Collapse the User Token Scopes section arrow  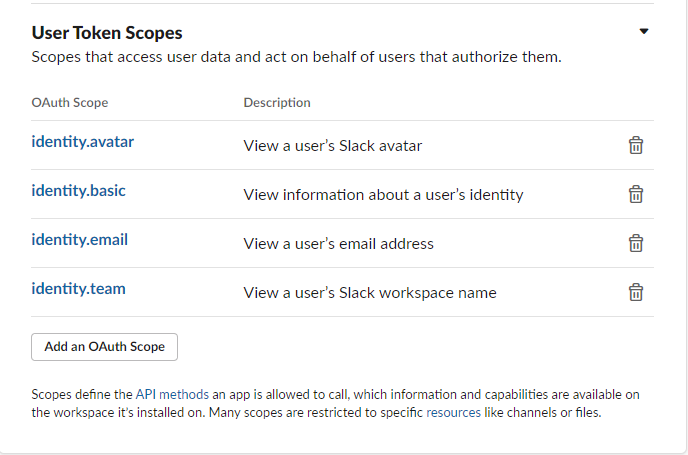pyautogui.click(x=644, y=31)
